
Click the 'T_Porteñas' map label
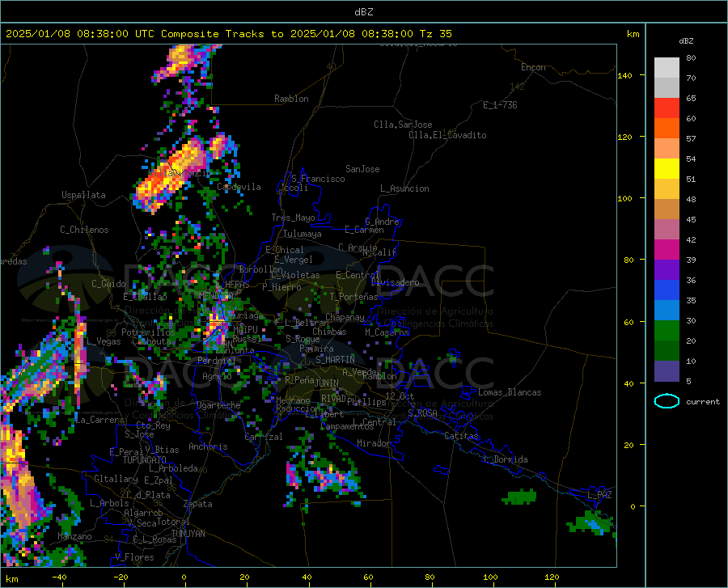coord(353,297)
